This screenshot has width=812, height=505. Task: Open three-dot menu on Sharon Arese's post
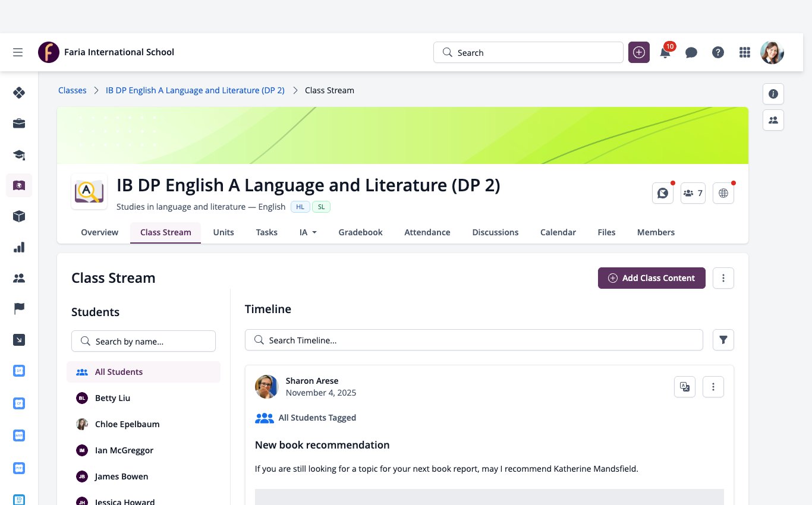click(x=713, y=387)
